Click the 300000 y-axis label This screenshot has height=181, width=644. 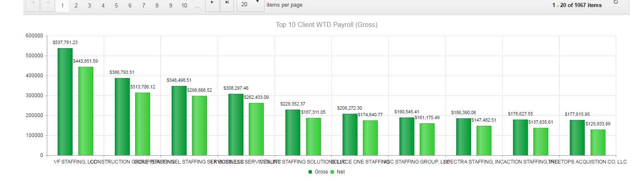pos(34,95)
